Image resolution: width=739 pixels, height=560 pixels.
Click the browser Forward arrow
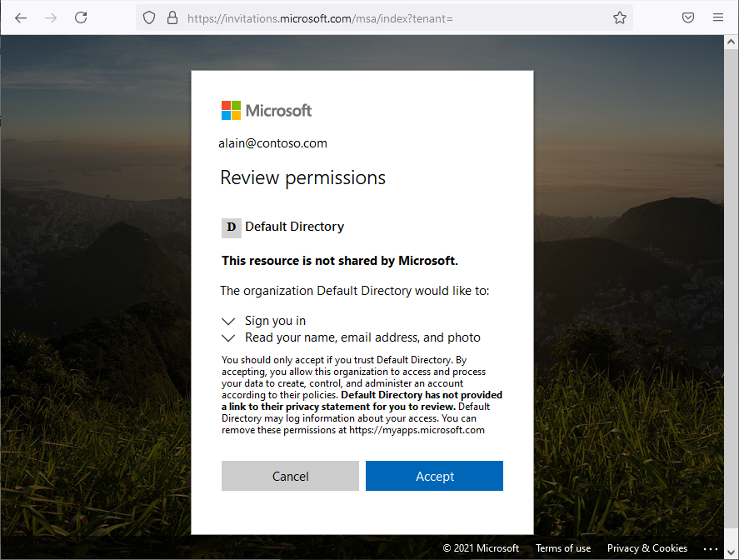tap(51, 17)
